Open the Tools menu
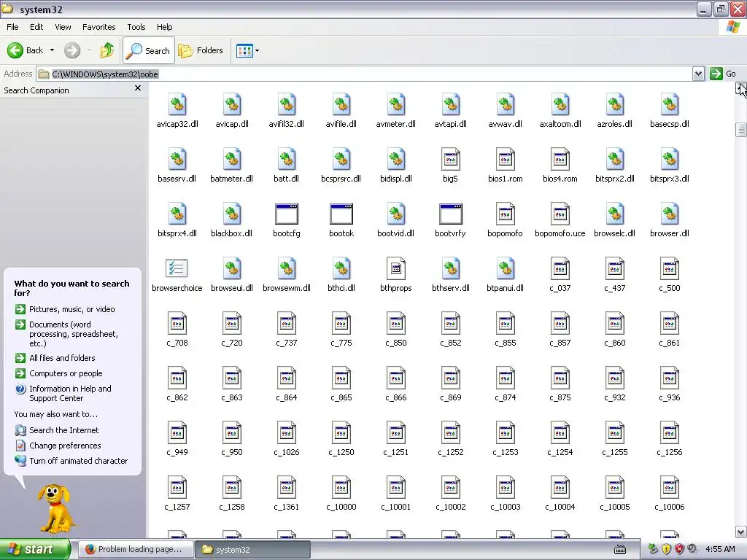747x560 pixels. 136,27
